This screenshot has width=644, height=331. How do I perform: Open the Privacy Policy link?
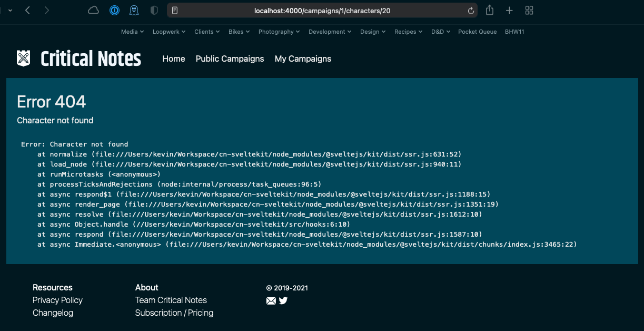tap(57, 300)
